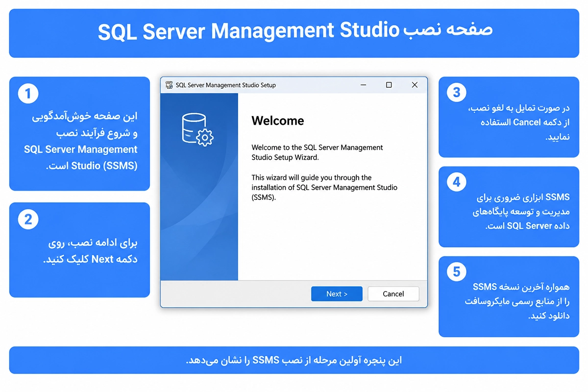Close the SSMS Setup window
Screen dimensions: 588x392
pyautogui.click(x=415, y=85)
